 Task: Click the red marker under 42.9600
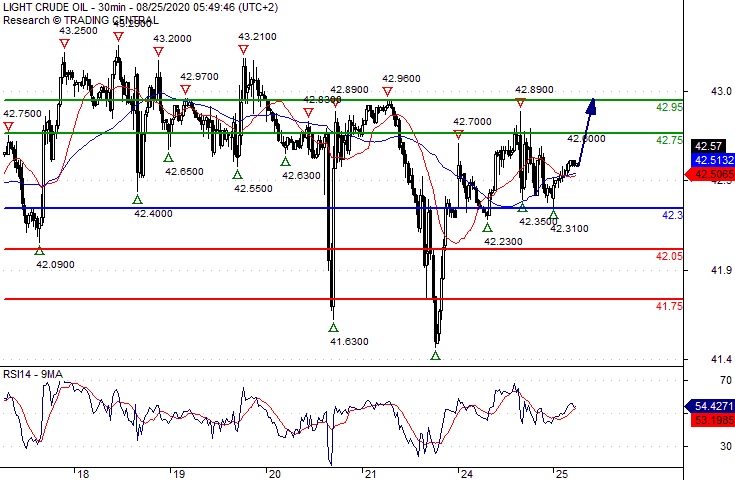tap(387, 91)
